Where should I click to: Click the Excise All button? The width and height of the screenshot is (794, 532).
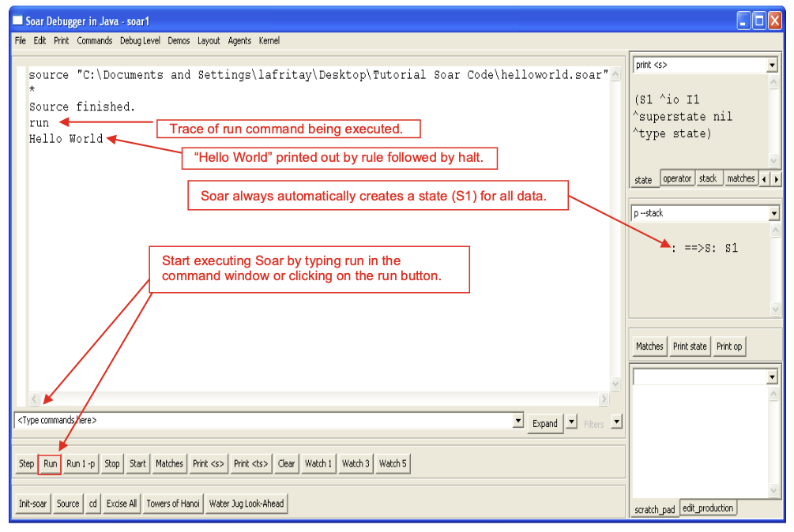tap(121, 503)
